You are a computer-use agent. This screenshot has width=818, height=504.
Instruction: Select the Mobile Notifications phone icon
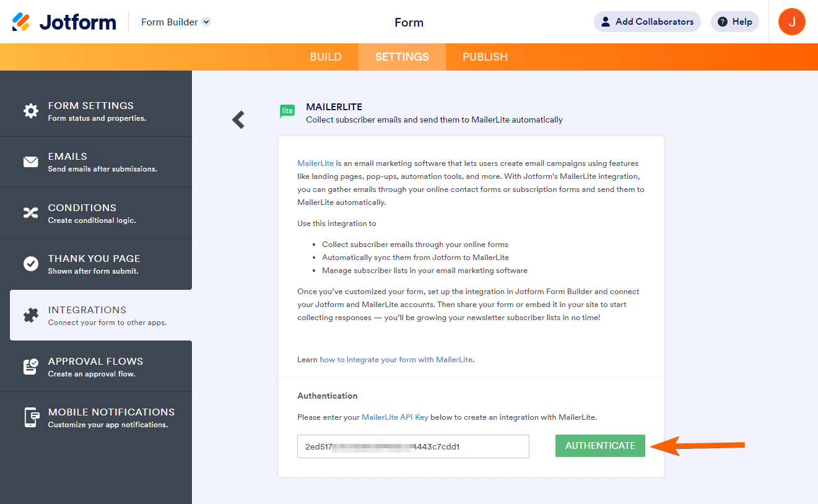point(31,417)
